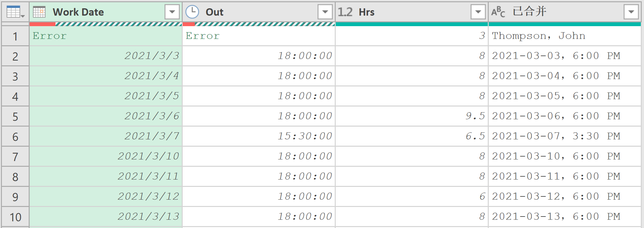Click the date type icon of Work Date

click(x=39, y=12)
